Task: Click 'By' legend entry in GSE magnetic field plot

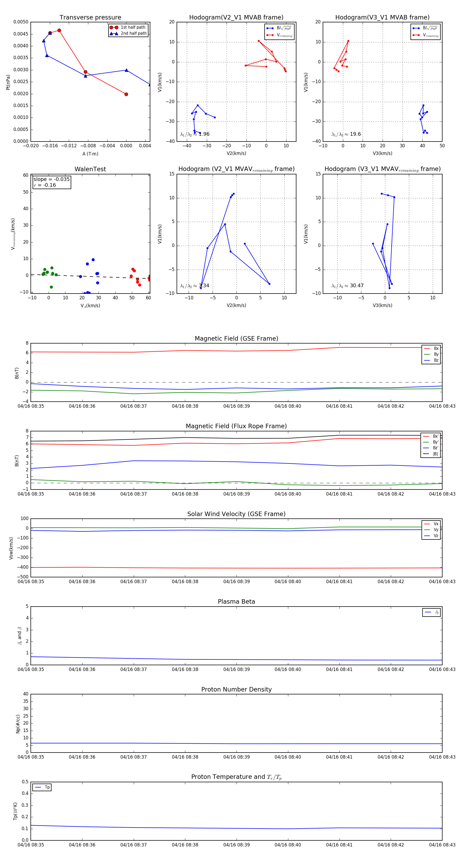Action: click(431, 354)
